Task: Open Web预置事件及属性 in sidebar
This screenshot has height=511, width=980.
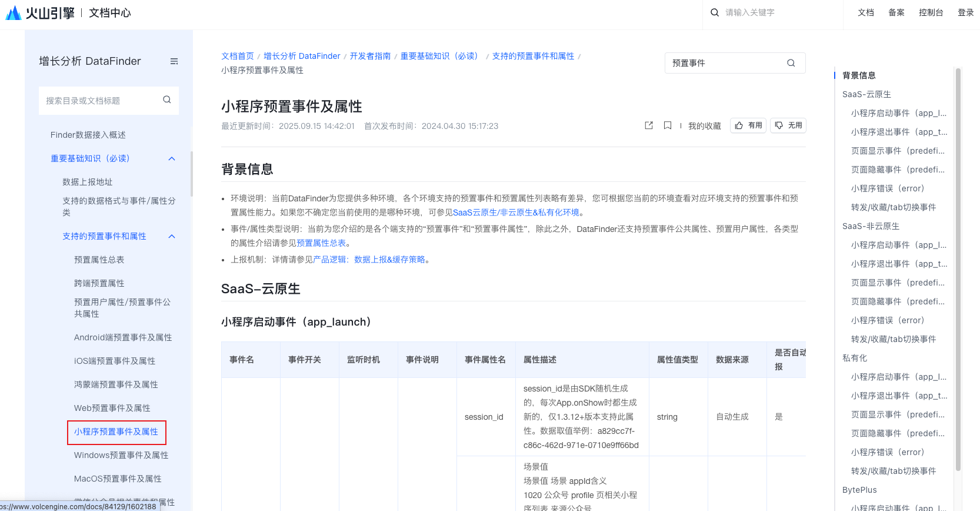Action: pyautogui.click(x=112, y=408)
